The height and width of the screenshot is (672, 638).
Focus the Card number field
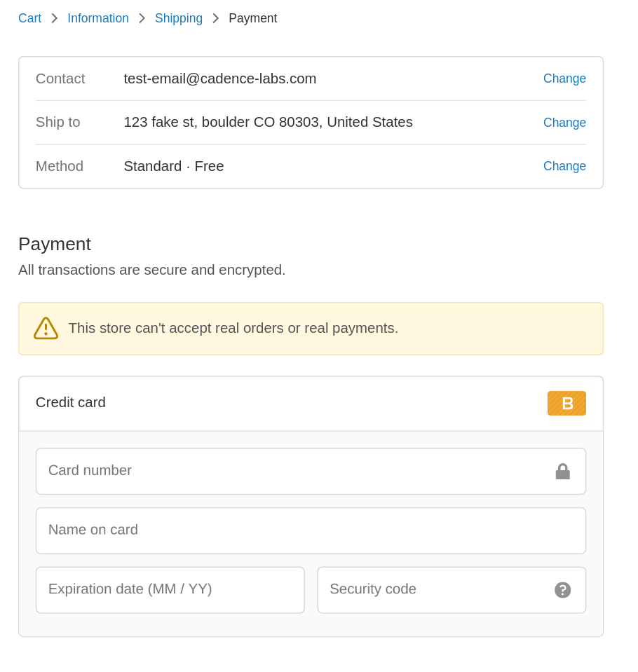(311, 472)
